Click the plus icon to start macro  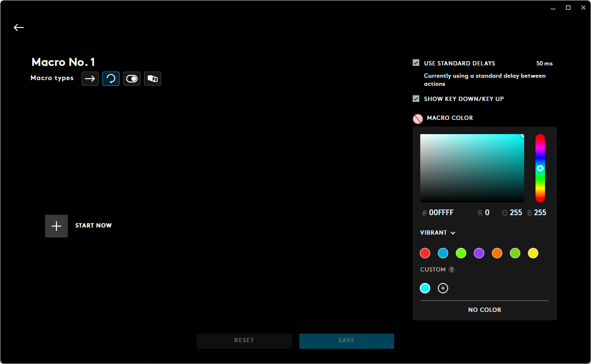pyautogui.click(x=56, y=226)
